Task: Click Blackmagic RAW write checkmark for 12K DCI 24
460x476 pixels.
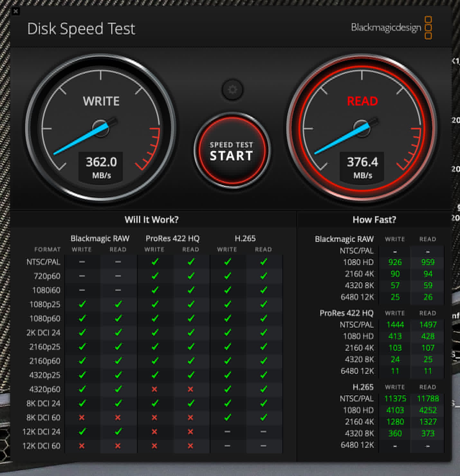Action: (x=82, y=431)
